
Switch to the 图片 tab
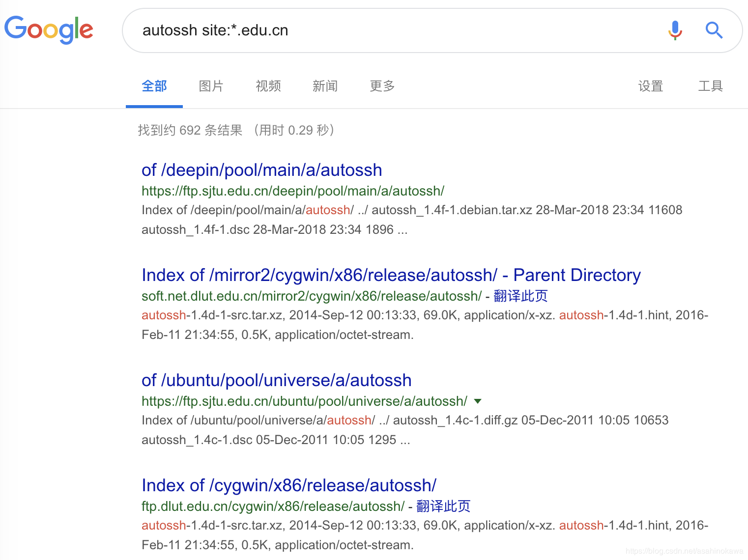click(x=211, y=86)
